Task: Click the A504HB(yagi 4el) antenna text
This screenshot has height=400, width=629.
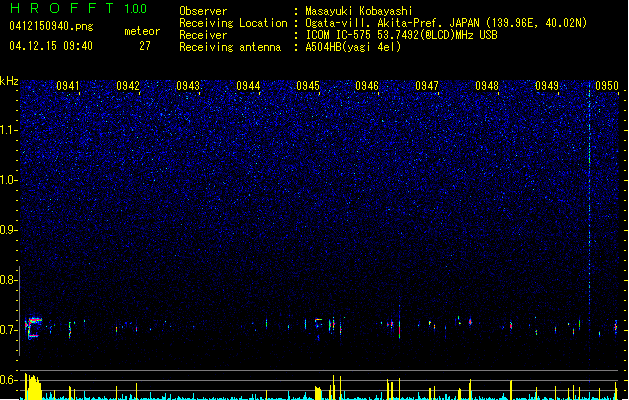Action: (x=353, y=47)
